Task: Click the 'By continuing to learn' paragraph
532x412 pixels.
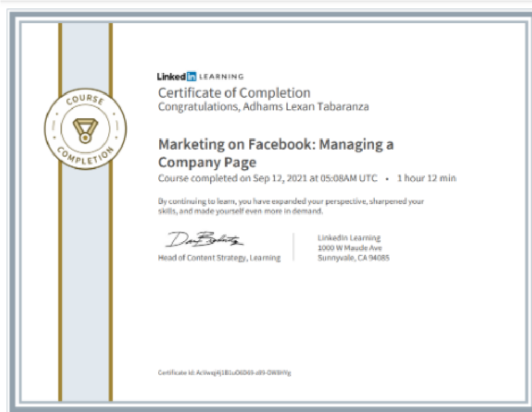Action: 291,206
